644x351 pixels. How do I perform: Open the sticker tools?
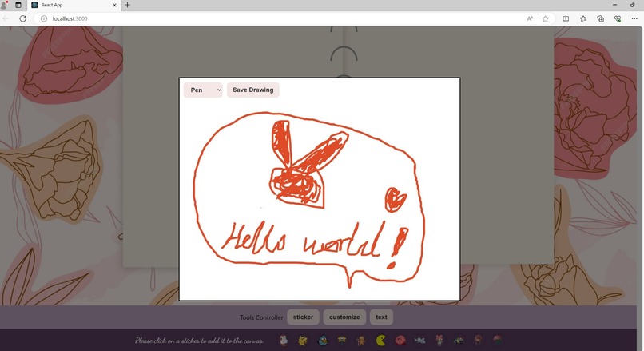tap(303, 317)
